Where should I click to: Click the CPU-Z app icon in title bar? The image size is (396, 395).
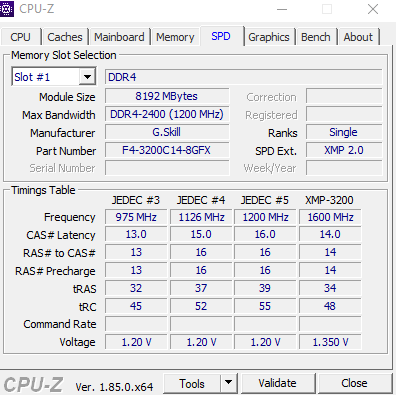click(6, 8)
